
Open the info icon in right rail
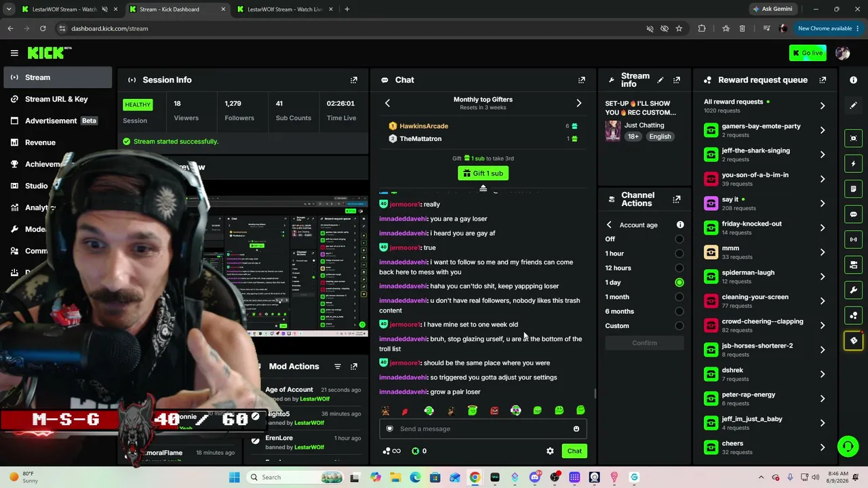(x=854, y=80)
